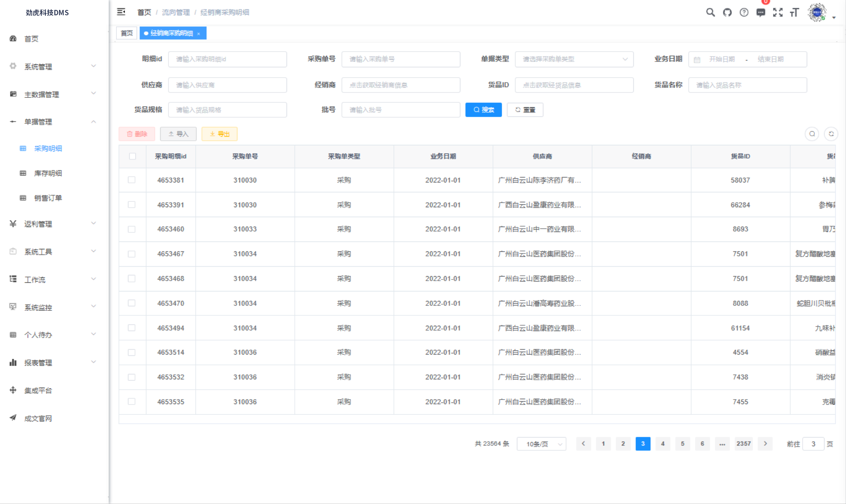Viewport: 846px width, 504px height.
Task: Open the message notification icon with badge
Action: (x=761, y=12)
